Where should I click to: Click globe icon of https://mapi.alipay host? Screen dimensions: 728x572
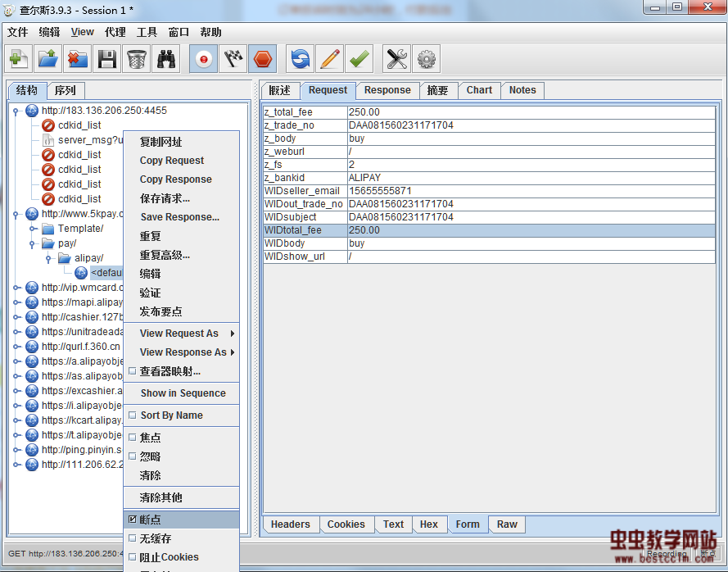32,302
